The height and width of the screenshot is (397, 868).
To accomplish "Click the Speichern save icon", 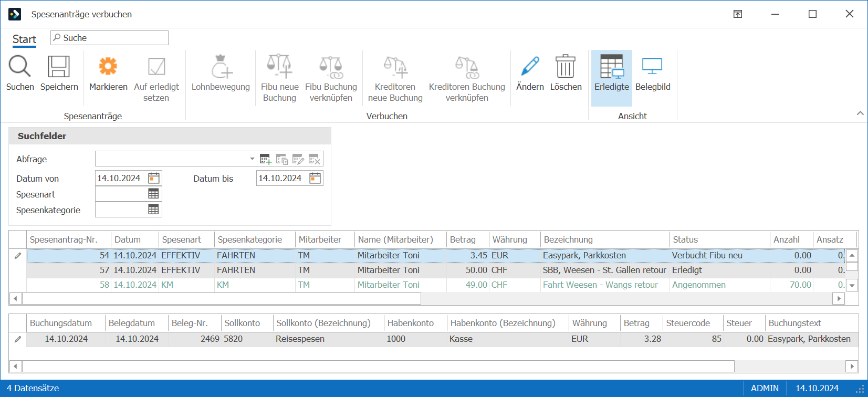I will (59, 67).
